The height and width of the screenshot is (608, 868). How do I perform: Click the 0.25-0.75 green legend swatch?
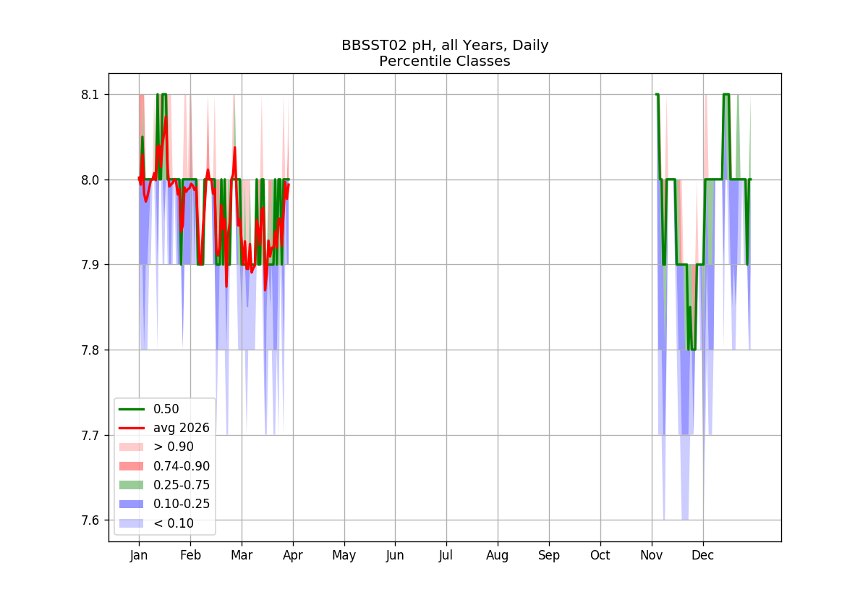pyautogui.click(x=132, y=484)
